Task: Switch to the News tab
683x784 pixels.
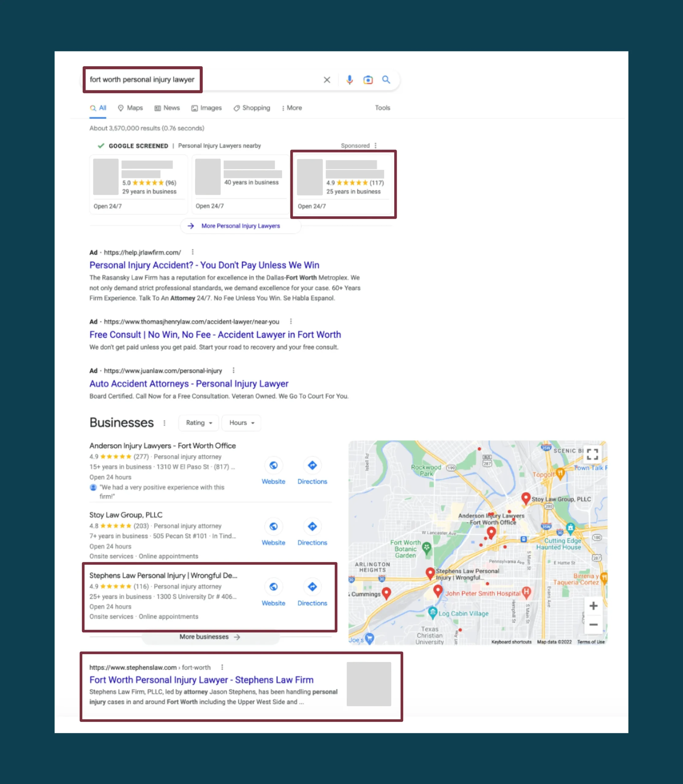Action: [167, 108]
